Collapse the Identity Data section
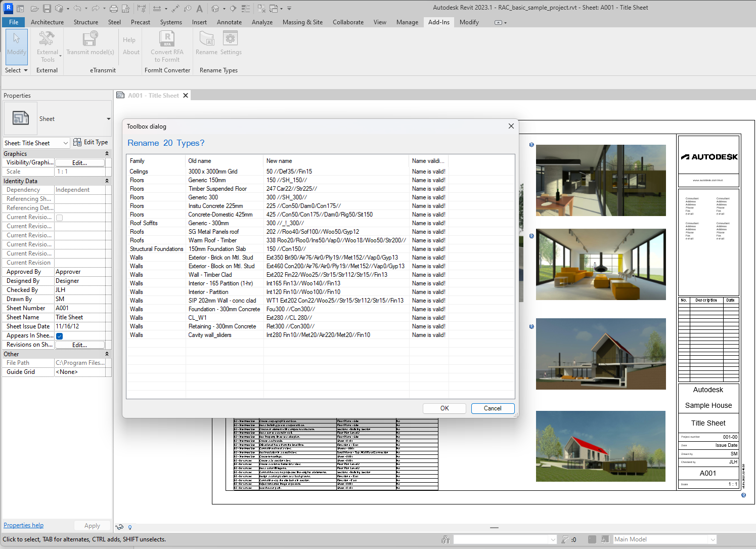This screenshot has height=549, width=756. (x=107, y=181)
